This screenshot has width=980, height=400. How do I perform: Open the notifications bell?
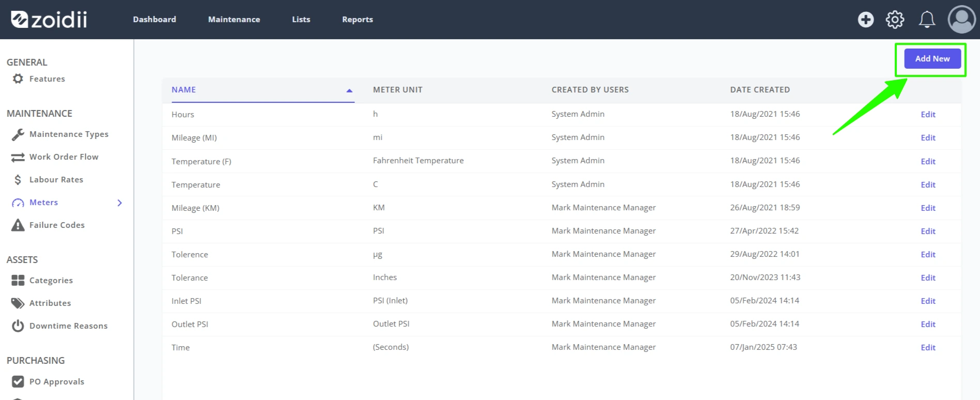(927, 20)
